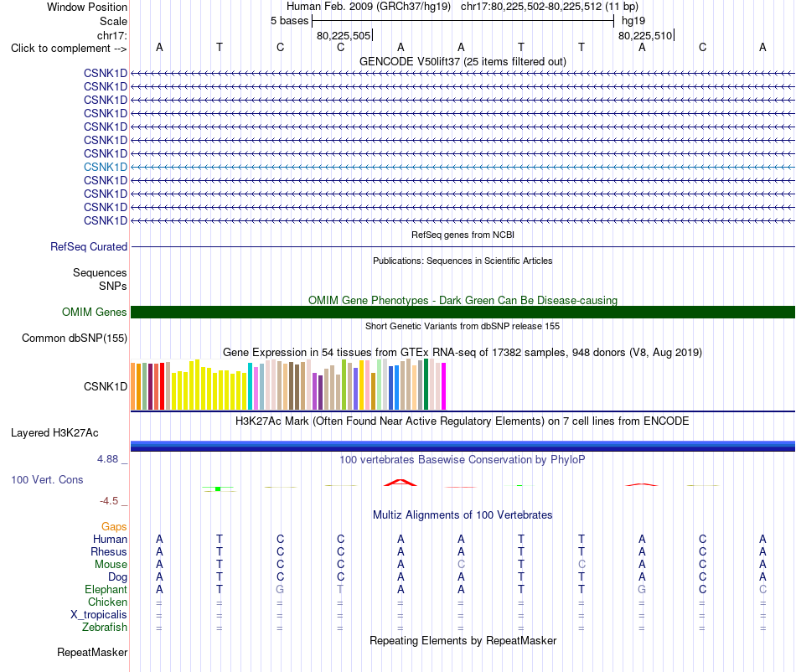The height and width of the screenshot is (672, 796).
Task: Click the Layered H3K27Ac track label
Action: click(54, 433)
